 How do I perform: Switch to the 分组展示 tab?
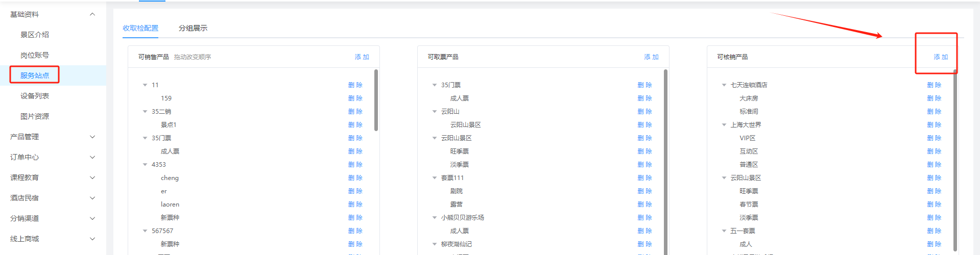point(193,28)
